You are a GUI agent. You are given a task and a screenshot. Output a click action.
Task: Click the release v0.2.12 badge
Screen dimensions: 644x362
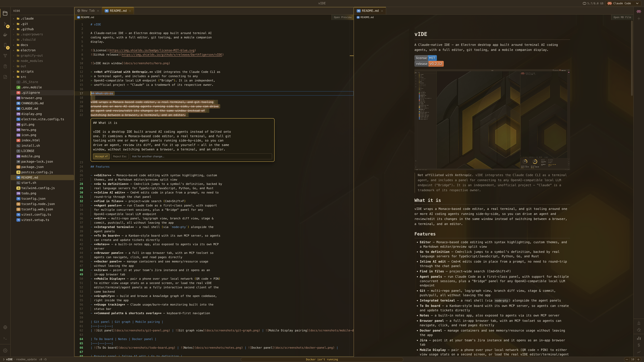click(x=429, y=64)
